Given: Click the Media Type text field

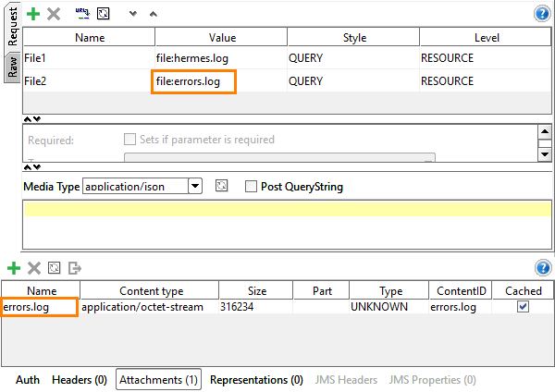Looking at the screenshot, I should (x=136, y=186).
